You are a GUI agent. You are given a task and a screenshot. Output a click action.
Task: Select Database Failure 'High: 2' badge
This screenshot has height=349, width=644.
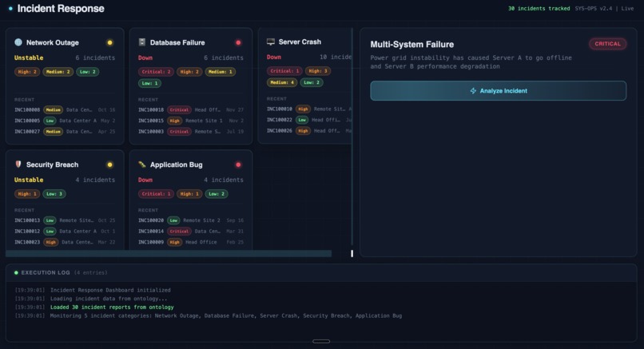point(189,72)
